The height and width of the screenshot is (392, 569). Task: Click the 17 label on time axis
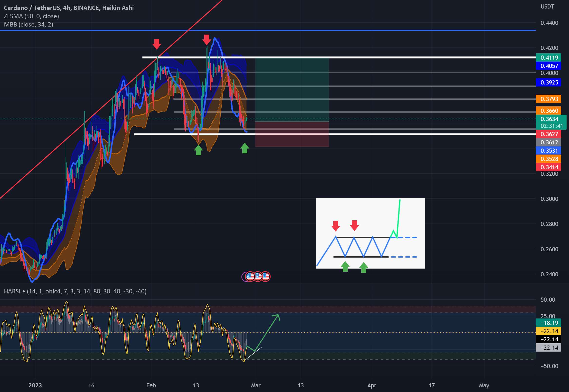pos(432,385)
